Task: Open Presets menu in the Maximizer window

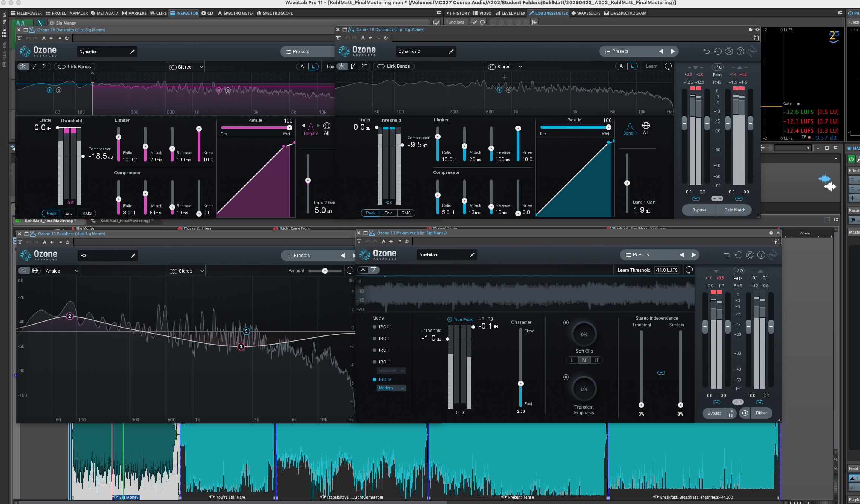Action: click(x=637, y=255)
